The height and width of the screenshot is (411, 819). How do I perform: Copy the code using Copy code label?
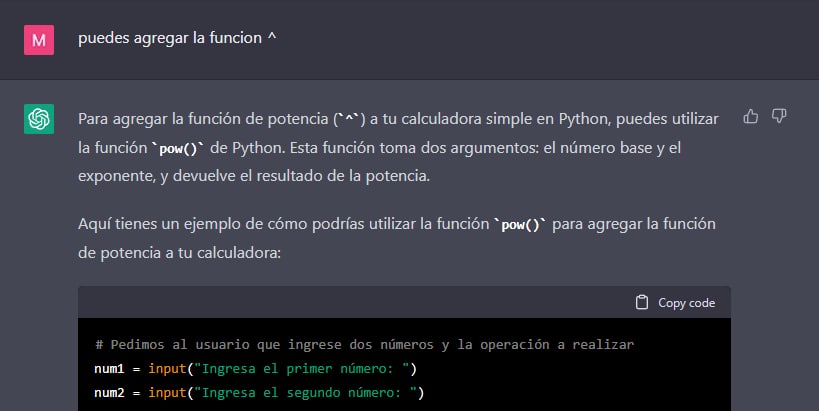[x=686, y=303]
